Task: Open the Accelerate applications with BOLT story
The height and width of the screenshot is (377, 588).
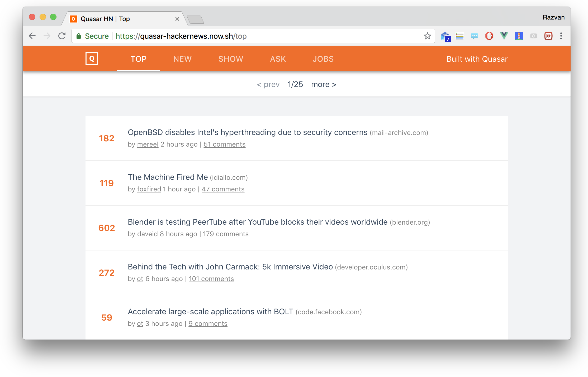Action: point(211,312)
